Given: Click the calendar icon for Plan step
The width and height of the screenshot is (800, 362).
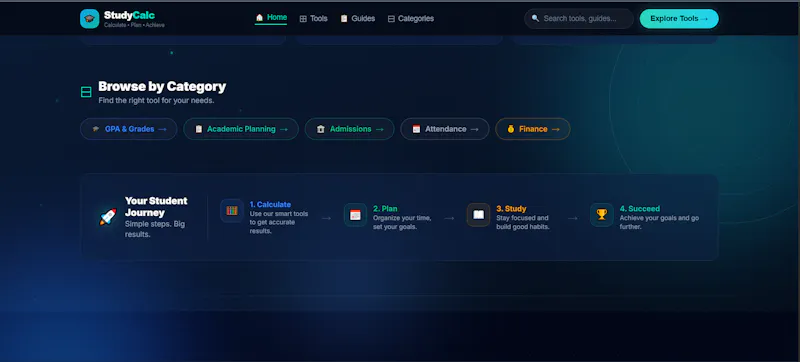Looking at the screenshot, I should 355,215.
